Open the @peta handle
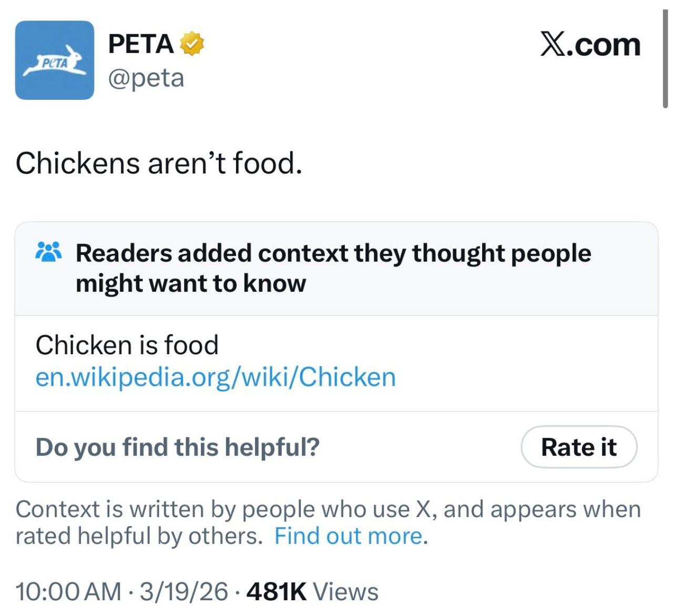This screenshot has height=616, width=673. (146, 78)
